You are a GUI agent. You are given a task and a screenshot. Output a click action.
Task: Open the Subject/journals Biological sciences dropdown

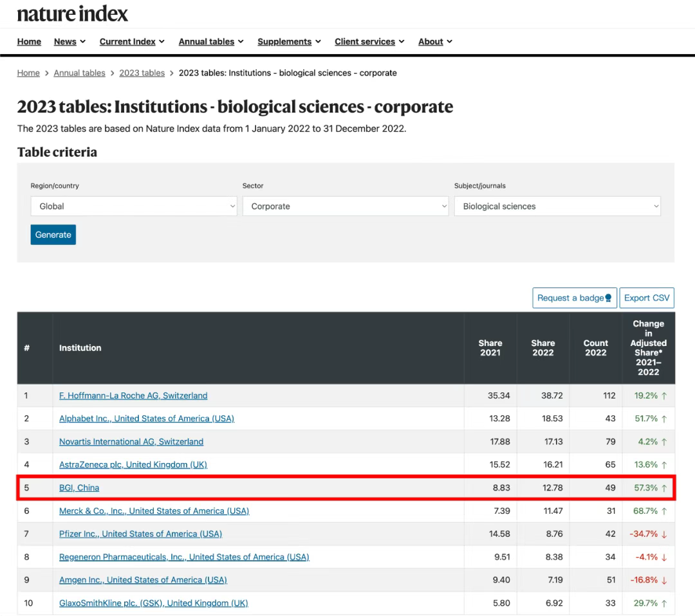(557, 206)
